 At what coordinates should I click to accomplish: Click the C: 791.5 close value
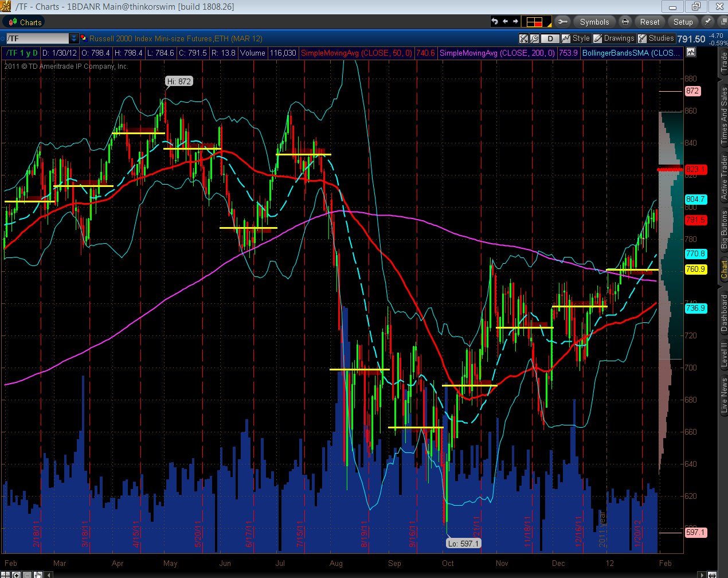193,53
